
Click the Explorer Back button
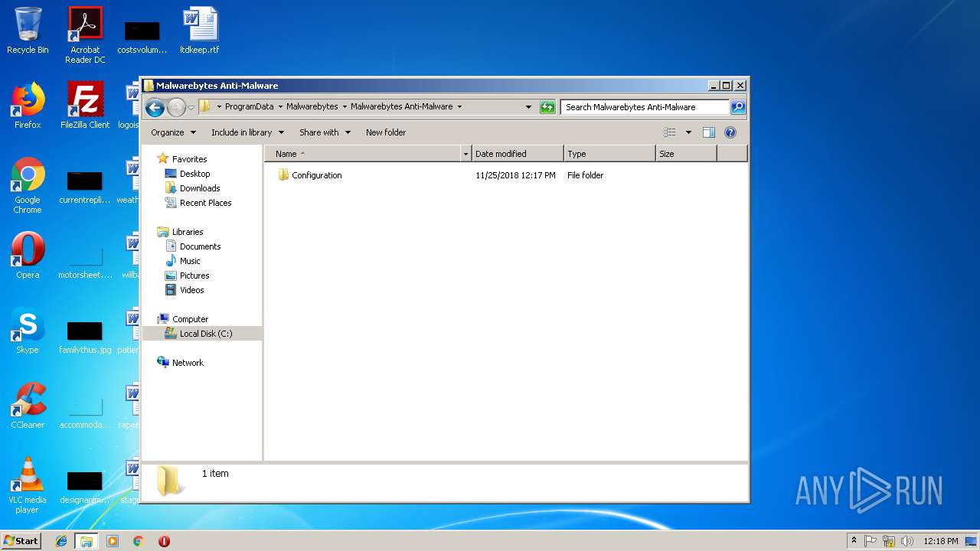[155, 107]
